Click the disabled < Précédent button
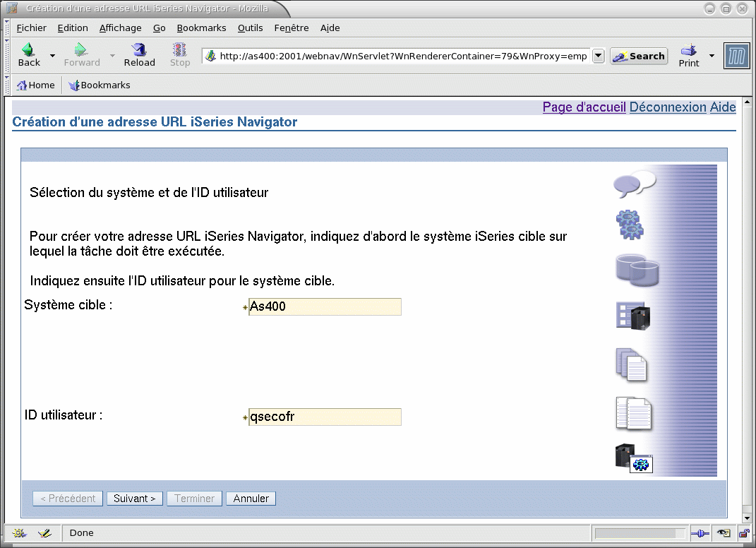Image resolution: width=756 pixels, height=548 pixels. [68, 499]
